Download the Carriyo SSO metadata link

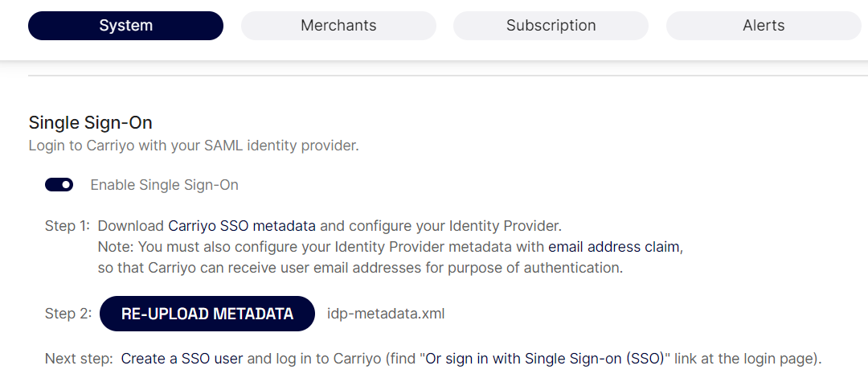tap(242, 226)
